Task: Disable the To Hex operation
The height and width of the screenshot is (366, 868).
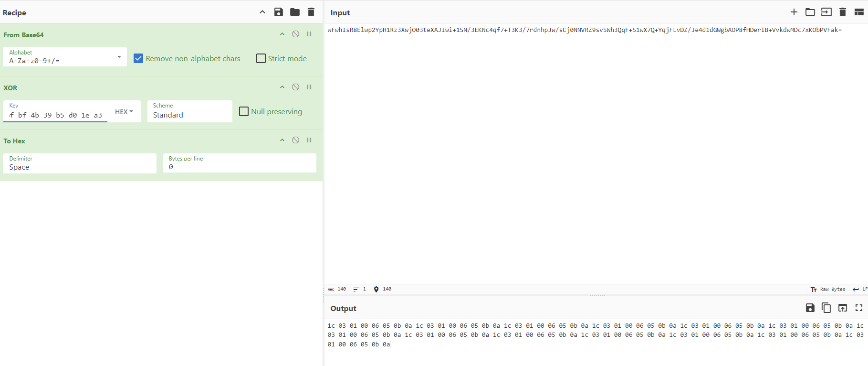Action: [296, 140]
